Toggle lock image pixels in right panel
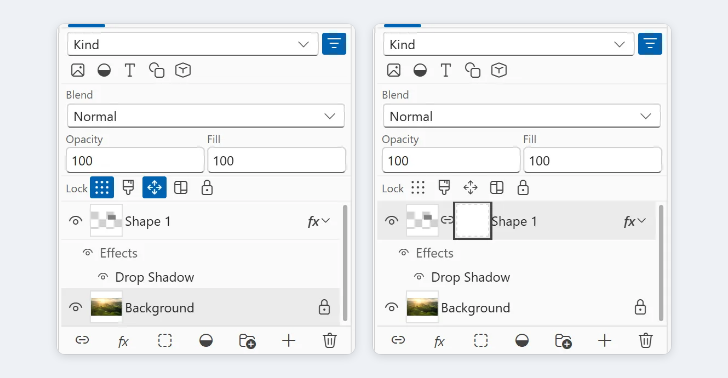 tap(444, 188)
